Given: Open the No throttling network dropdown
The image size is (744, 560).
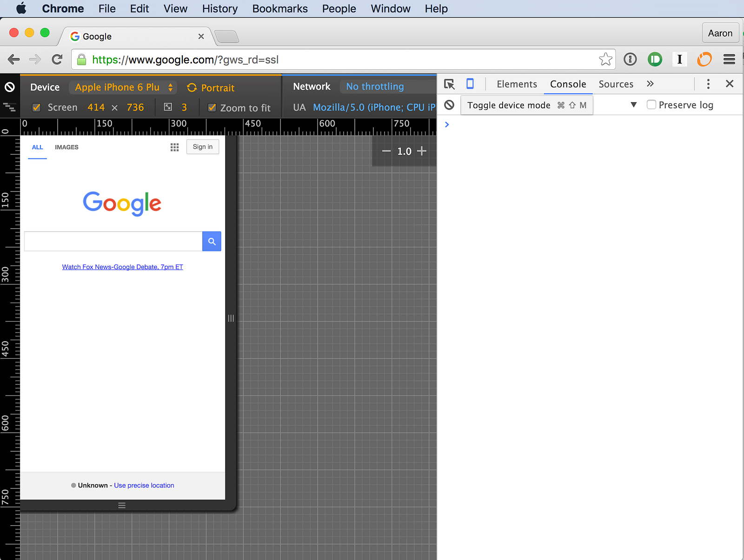Looking at the screenshot, I should tap(388, 86).
